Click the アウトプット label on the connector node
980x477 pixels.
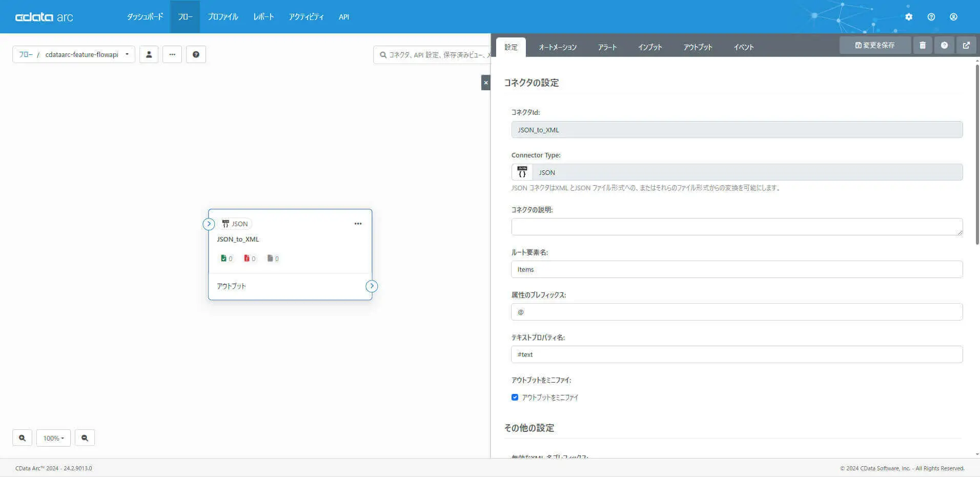[231, 286]
